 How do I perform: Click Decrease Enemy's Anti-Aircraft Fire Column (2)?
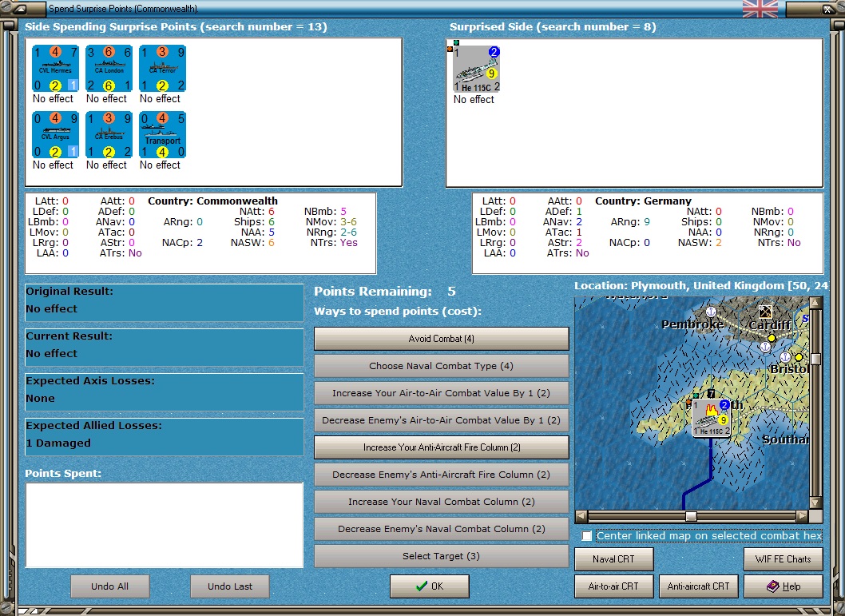pos(442,475)
